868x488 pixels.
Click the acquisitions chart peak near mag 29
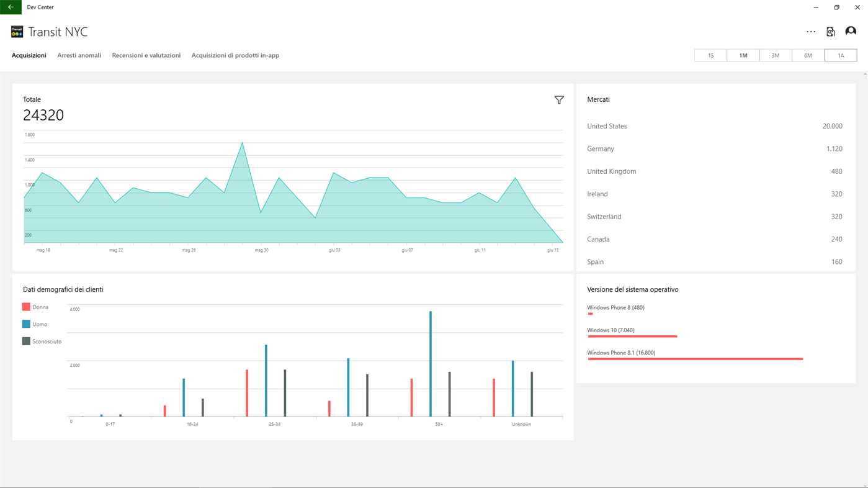(x=242, y=143)
